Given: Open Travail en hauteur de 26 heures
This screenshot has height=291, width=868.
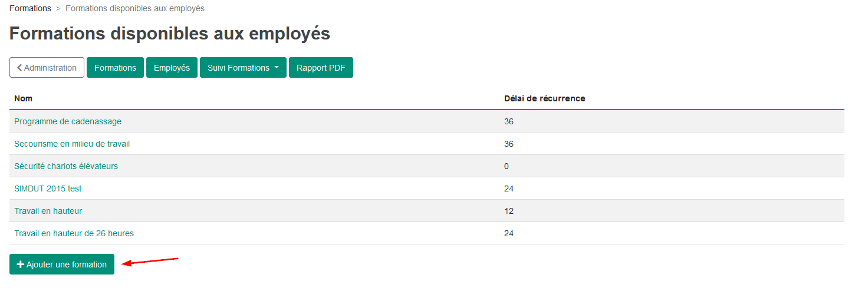Looking at the screenshot, I should 74,233.
